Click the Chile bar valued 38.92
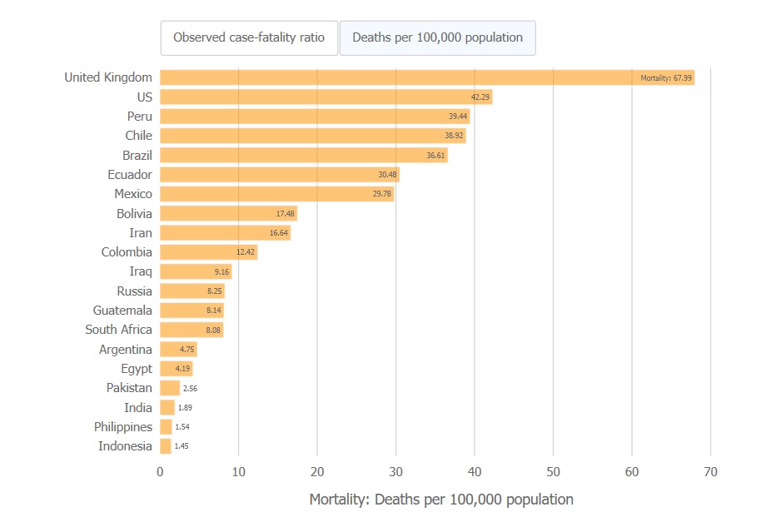 coord(312,135)
